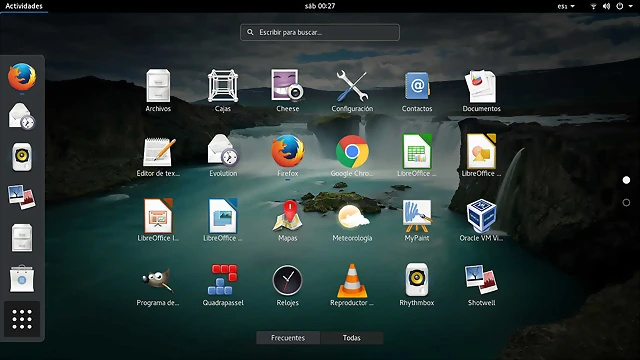Switch to the second app page dot
The height and width of the screenshot is (360, 640).
(x=626, y=202)
